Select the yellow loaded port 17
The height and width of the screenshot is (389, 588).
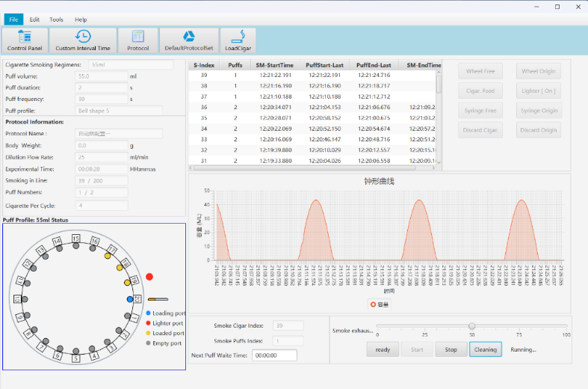108,257
